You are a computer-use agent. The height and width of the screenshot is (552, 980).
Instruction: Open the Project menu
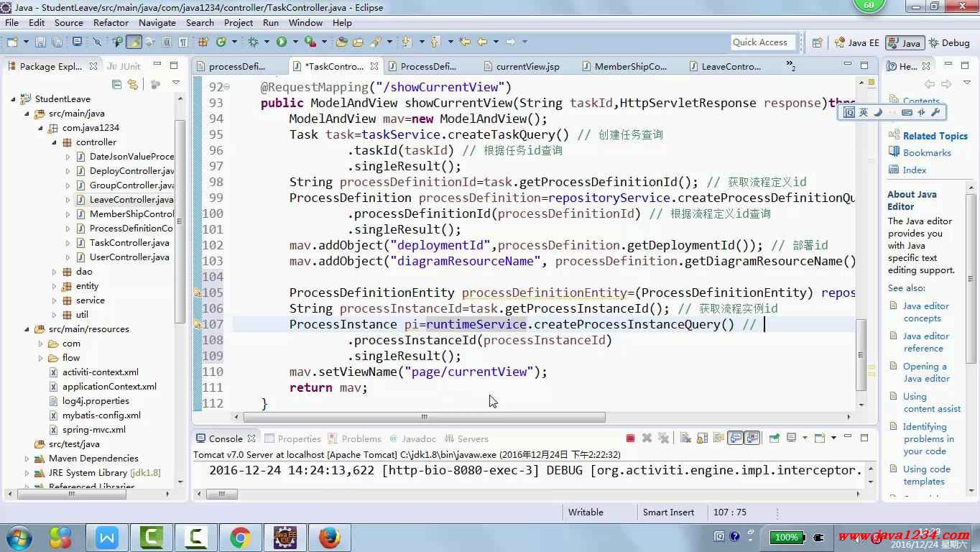click(x=239, y=22)
